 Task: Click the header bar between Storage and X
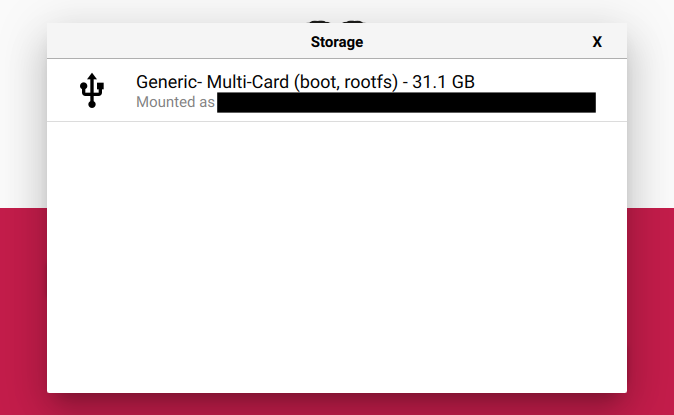[477, 41]
